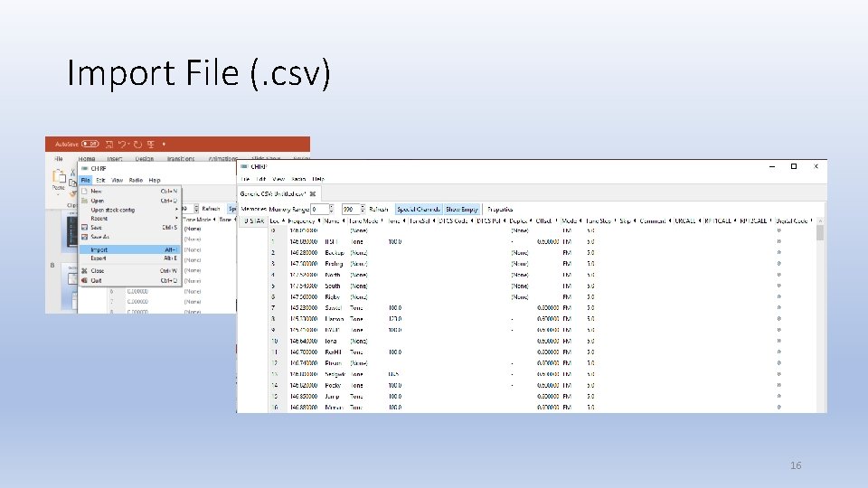Click CHIRP app icon in right window title

244,166
